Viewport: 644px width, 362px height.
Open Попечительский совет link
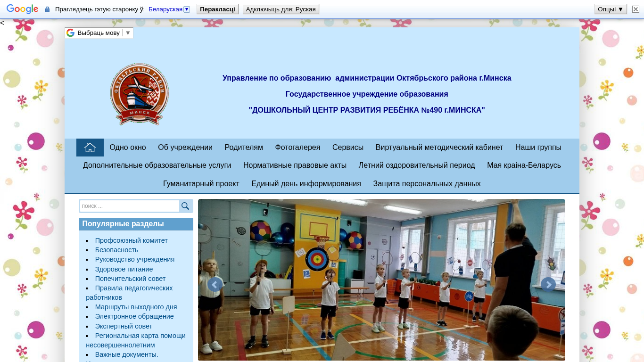(131, 279)
